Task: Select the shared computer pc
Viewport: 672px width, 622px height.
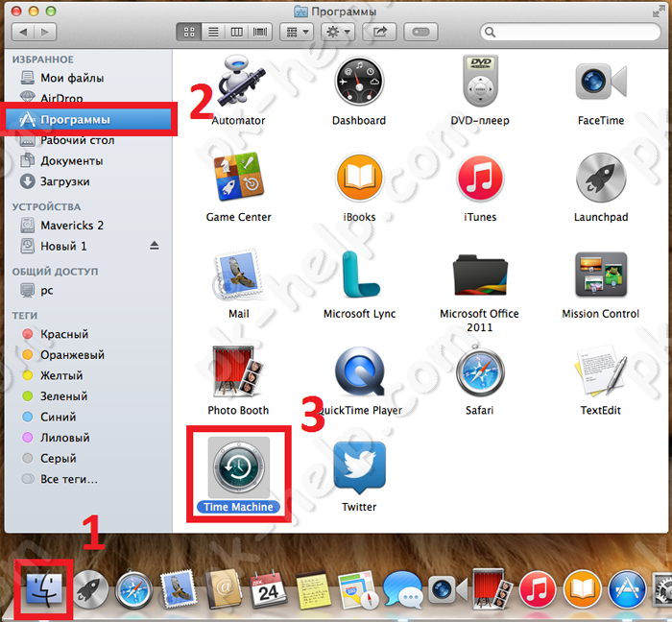Action: click(x=88, y=290)
